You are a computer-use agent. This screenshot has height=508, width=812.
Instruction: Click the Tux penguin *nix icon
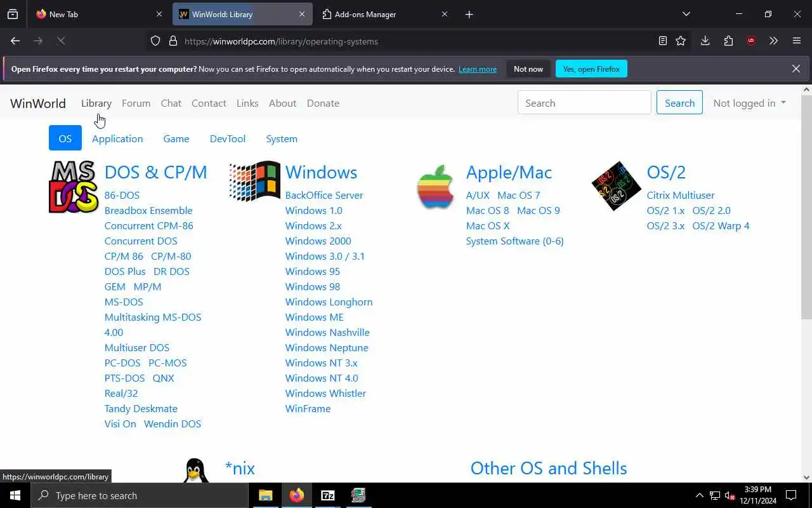coord(196,471)
